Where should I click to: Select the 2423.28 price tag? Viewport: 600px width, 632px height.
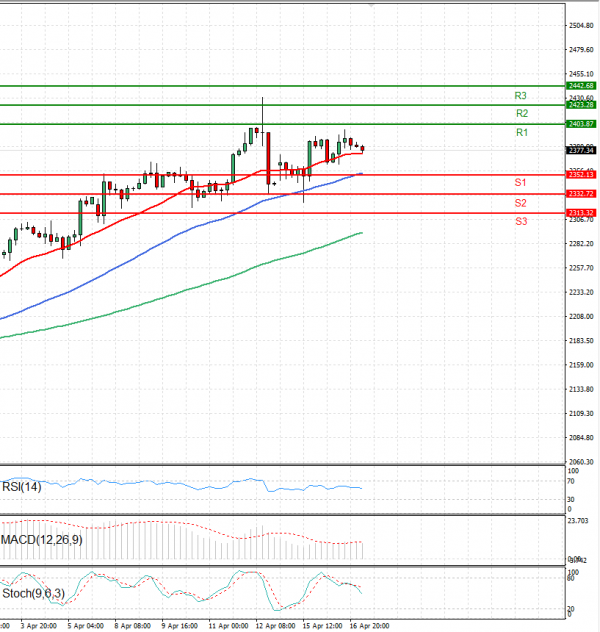(581, 105)
